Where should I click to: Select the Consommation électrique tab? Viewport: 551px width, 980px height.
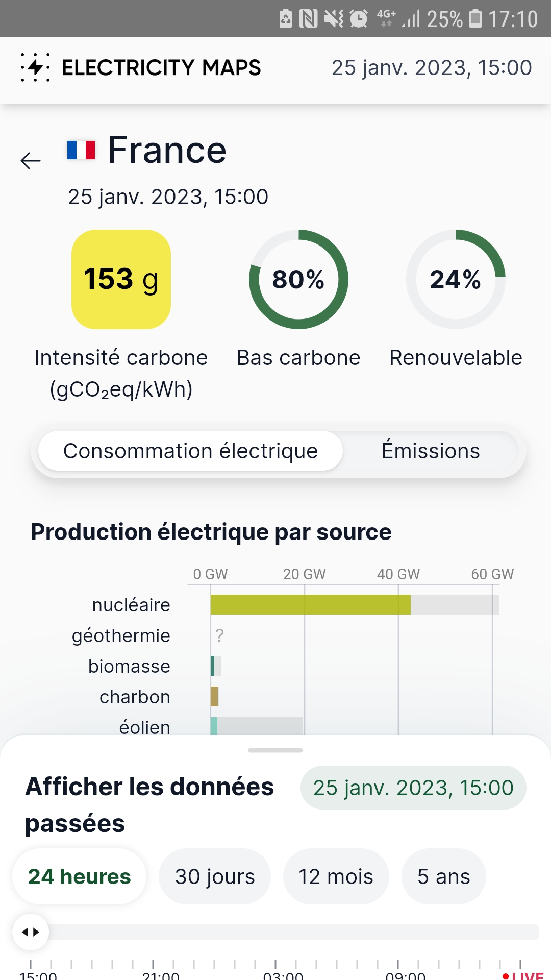tap(190, 451)
